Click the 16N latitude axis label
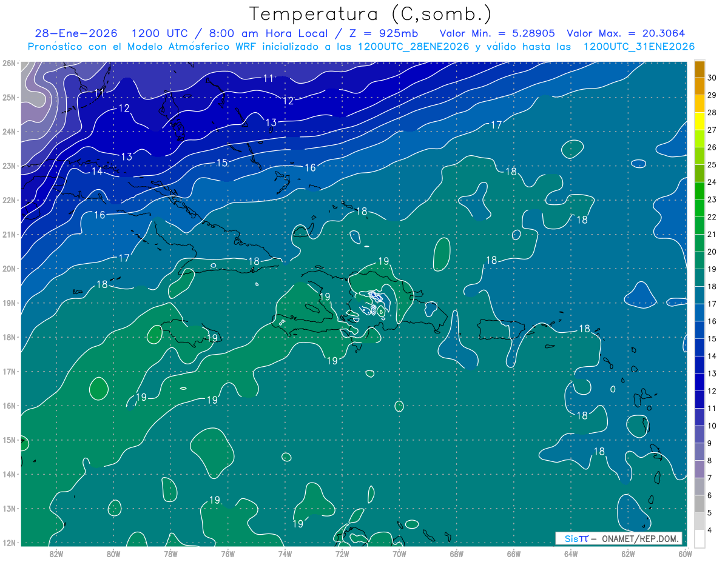 pyautogui.click(x=8, y=405)
